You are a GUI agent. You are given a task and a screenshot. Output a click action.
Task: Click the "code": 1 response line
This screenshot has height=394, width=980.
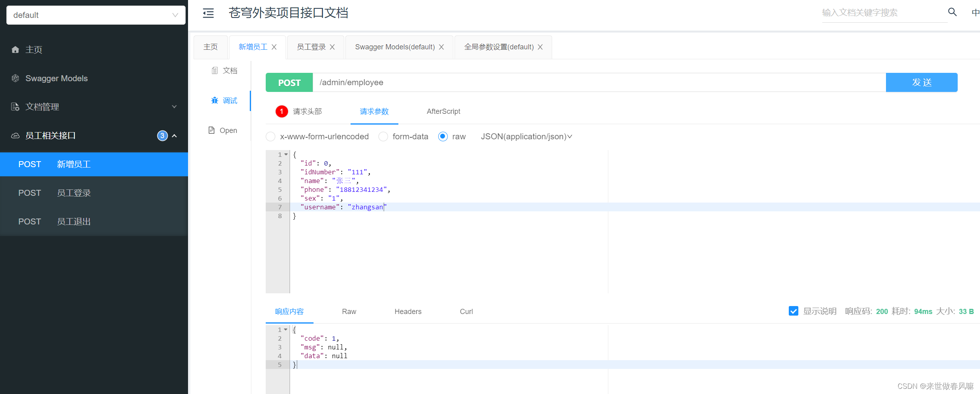pos(319,338)
